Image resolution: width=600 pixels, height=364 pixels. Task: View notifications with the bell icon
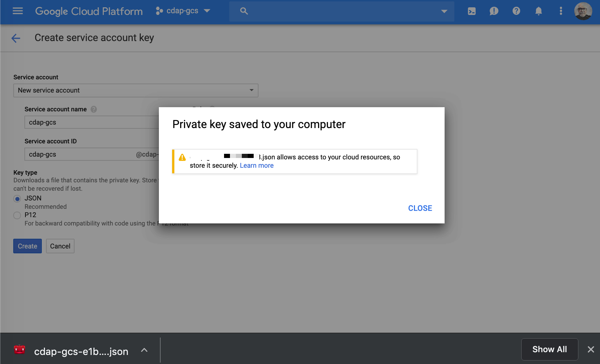point(538,11)
